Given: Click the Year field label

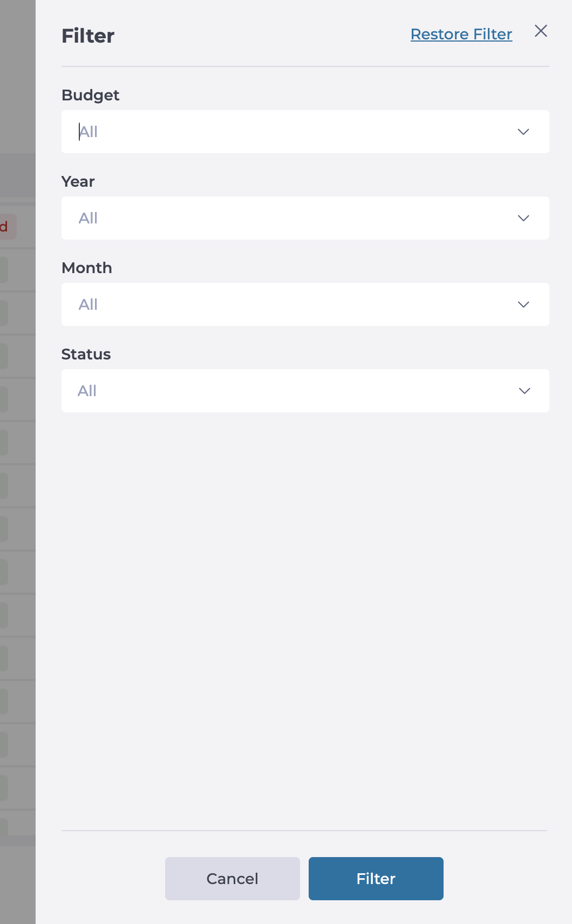Looking at the screenshot, I should pos(78,181).
